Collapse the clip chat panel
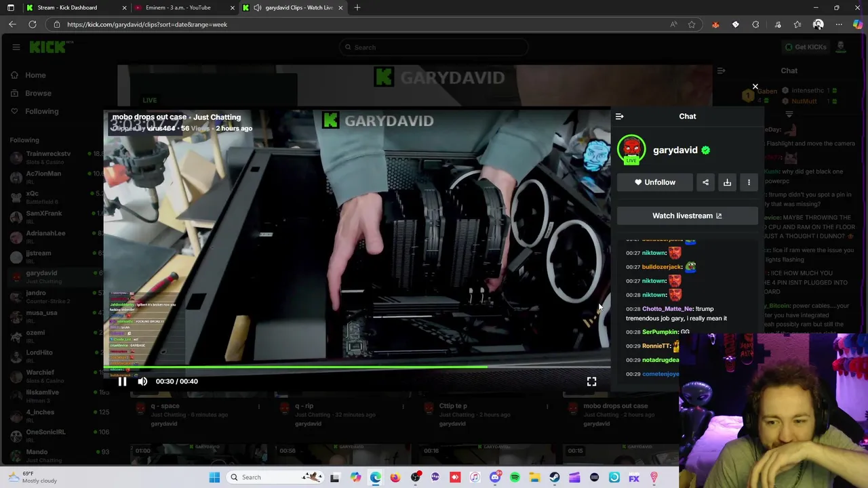Viewport: 868px width, 488px height. pyautogui.click(x=619, y=117)
